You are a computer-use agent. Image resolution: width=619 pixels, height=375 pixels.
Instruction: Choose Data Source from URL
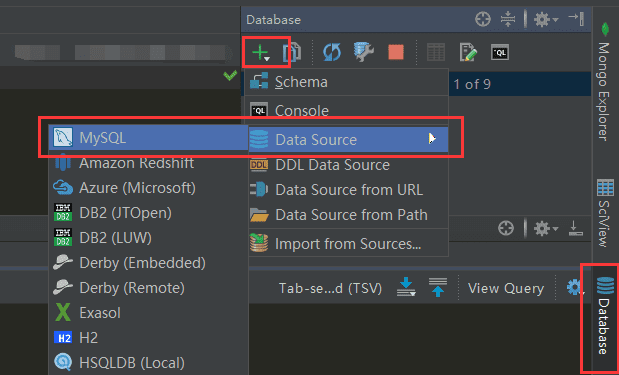[x=348, y=190]
